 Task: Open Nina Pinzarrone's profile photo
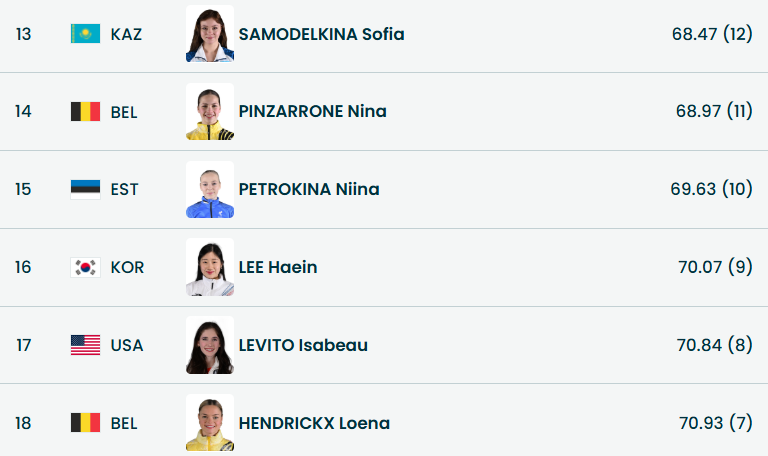pyautogui.click(x=210, y=111)
